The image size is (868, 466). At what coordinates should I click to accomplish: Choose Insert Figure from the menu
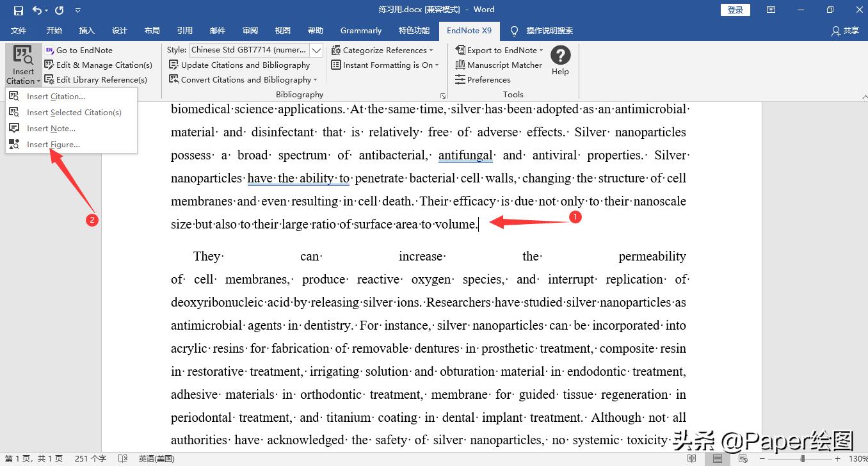click(x=52, y=144)
